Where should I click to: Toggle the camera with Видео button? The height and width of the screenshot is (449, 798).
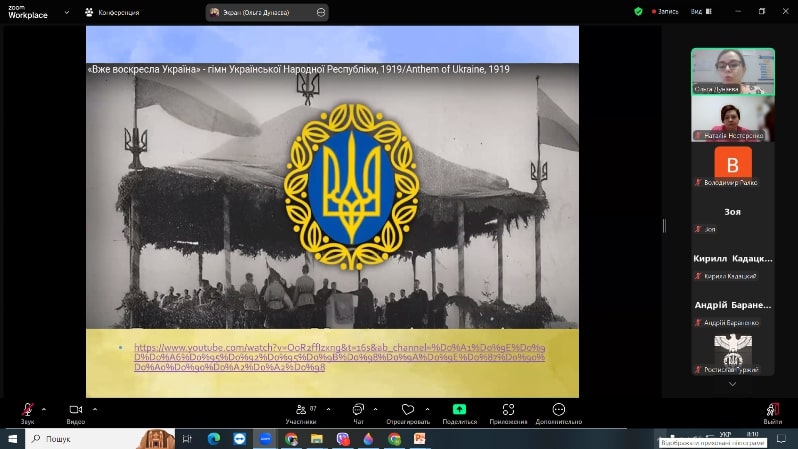76,409
